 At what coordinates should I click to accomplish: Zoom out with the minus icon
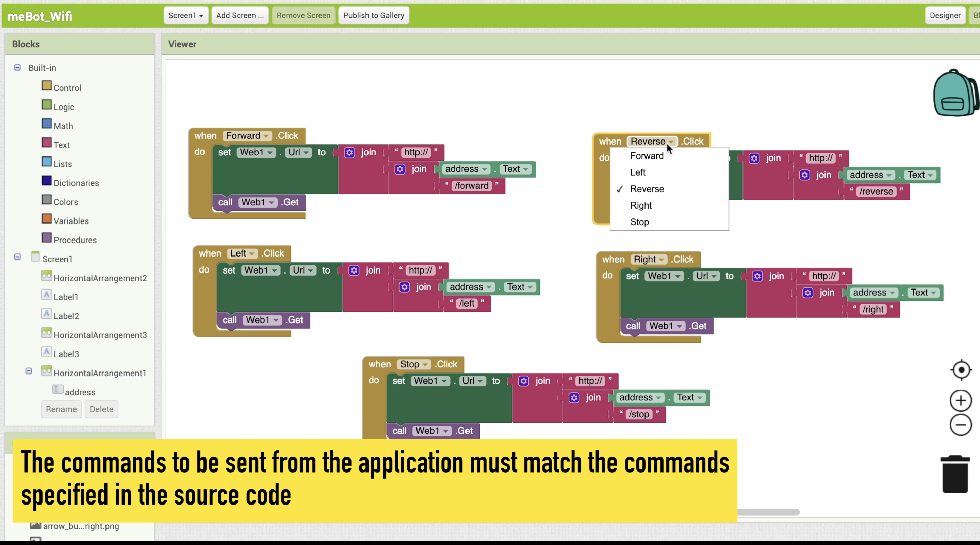[961, 425]
